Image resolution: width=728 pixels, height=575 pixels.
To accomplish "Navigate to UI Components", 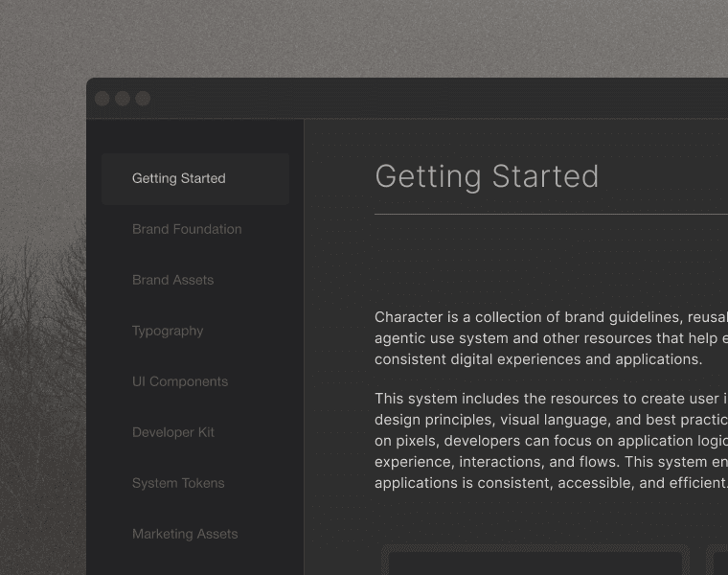I will [x=180, y=381].
